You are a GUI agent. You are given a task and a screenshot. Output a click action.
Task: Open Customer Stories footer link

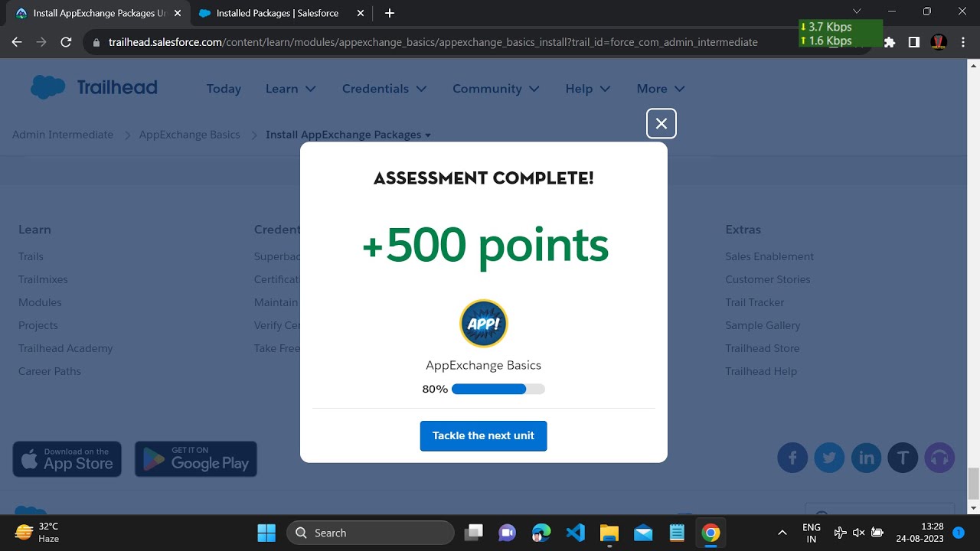point(768,279)
